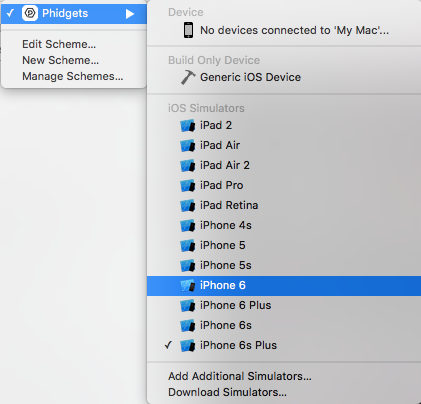Image resolution: width=421 pixels, height=404 pixels.
Task: Click the simulator icon beside iPhone 4s
Action: pyautogui.click(x=188, y=226)
